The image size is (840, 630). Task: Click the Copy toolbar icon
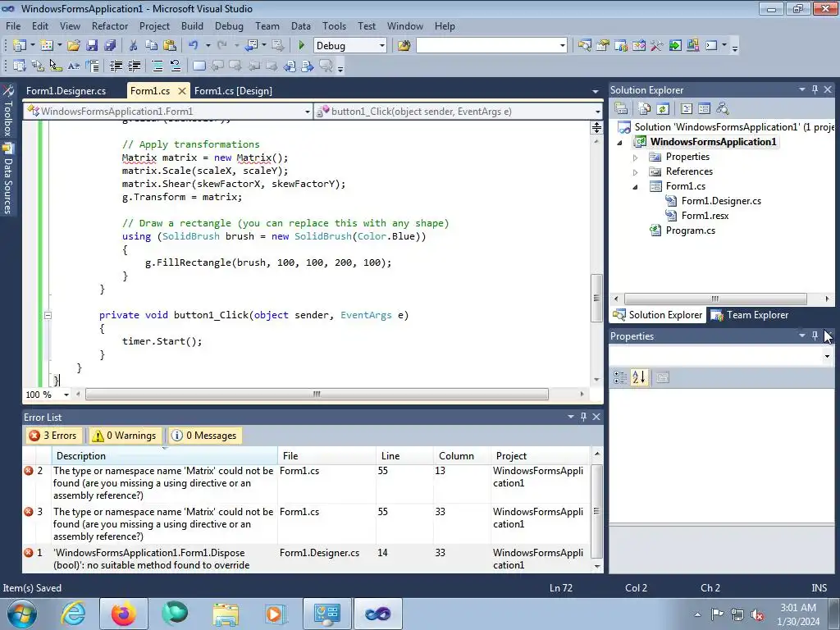(x=152, y=46)
